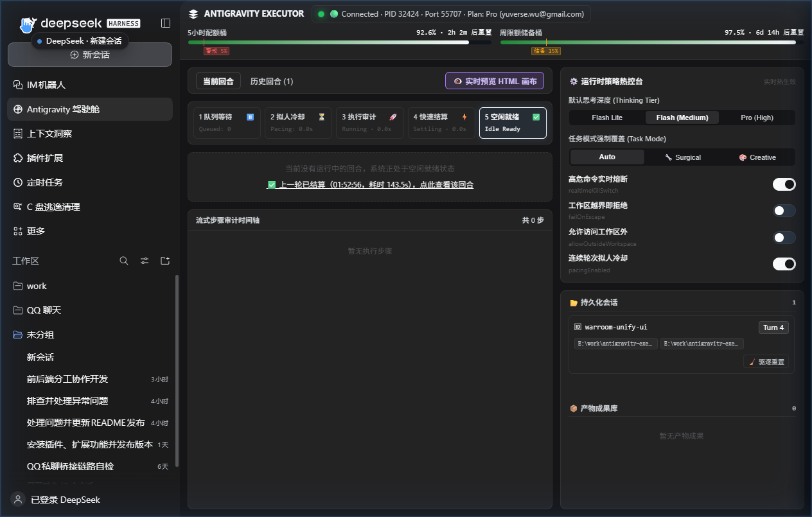Select stage 1 队列等待 card
Screen dimensions: 812x517
[227, 123]
